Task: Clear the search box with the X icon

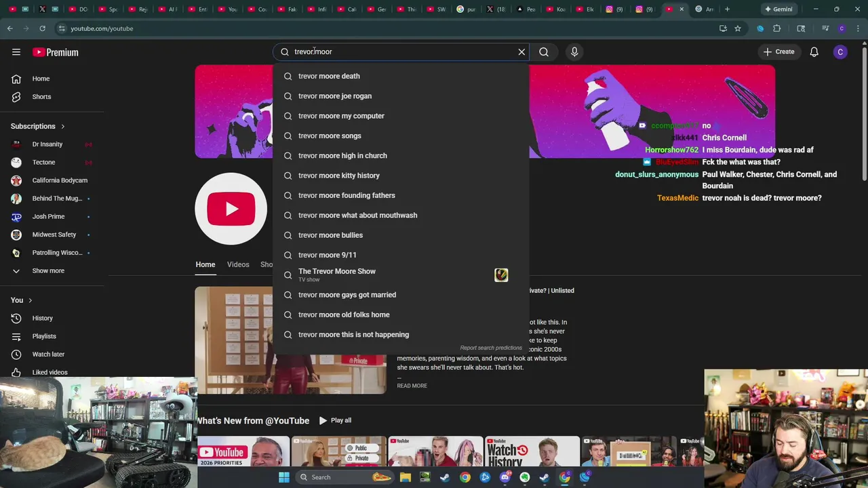Action: 521,52
